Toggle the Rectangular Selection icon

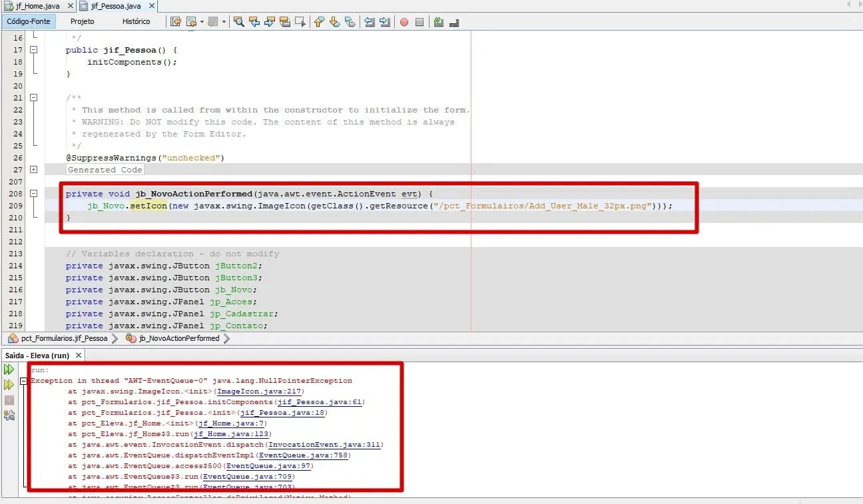300,22
